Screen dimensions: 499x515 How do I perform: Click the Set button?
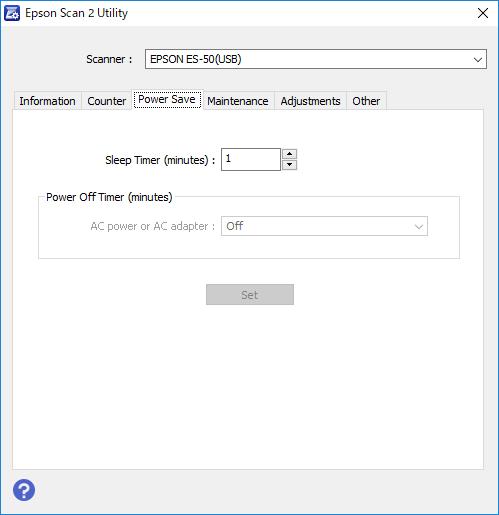tap(250, 294)
